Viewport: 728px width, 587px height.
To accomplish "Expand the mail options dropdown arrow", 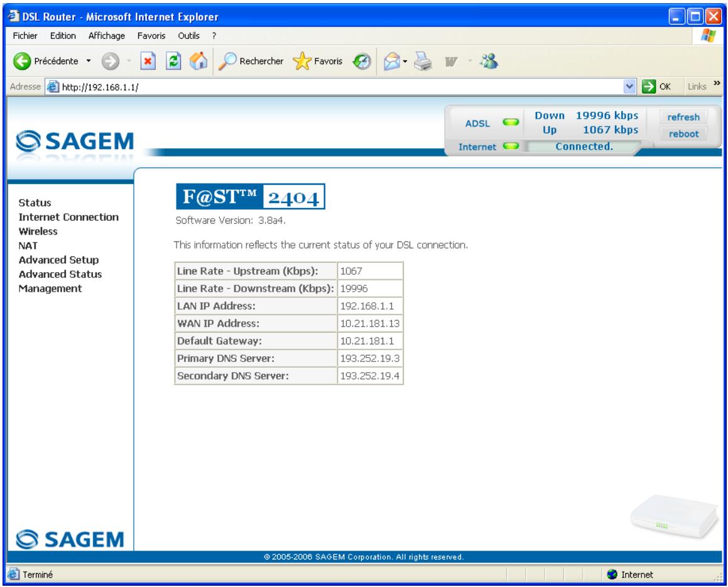I will 405,62.
